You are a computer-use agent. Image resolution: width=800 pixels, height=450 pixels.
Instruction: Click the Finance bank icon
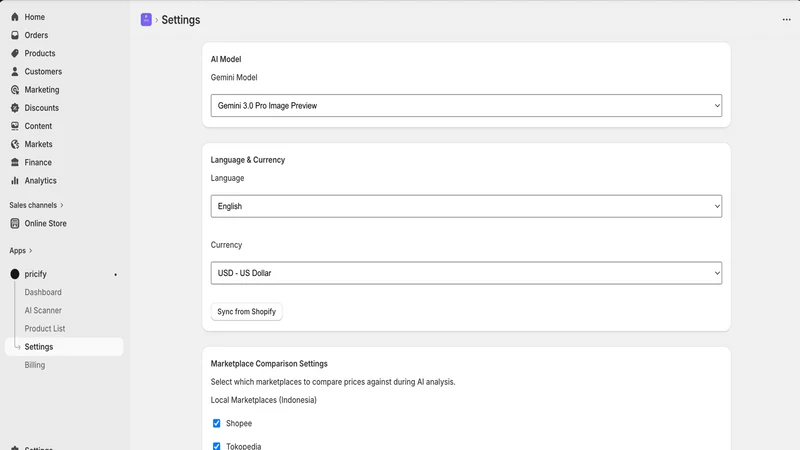[15, 162]
